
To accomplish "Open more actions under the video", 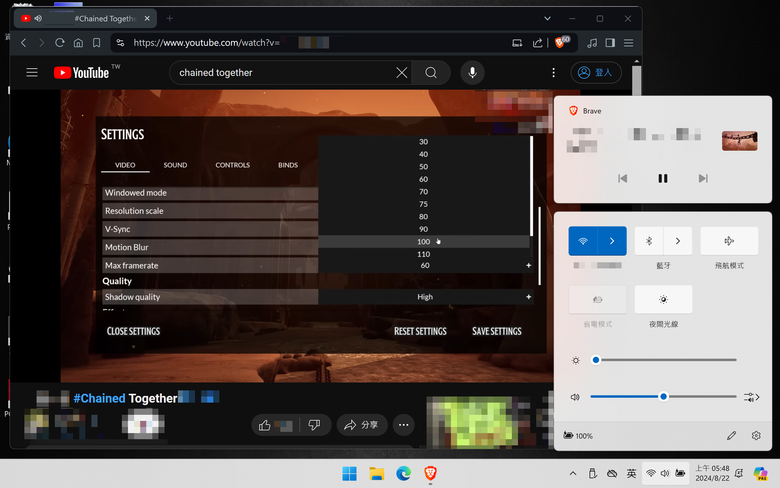I will 403,425.
